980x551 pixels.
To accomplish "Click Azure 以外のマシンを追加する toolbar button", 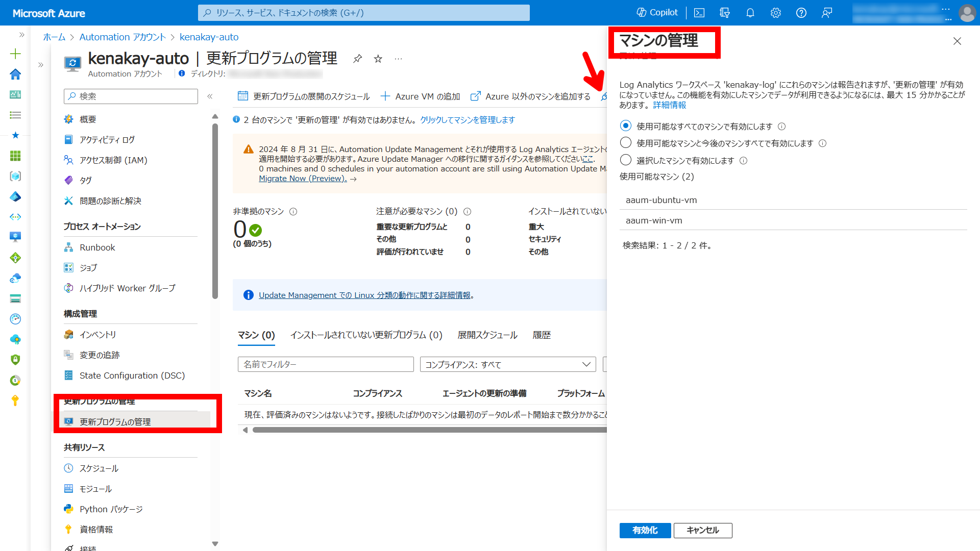I will click(530, 96).
